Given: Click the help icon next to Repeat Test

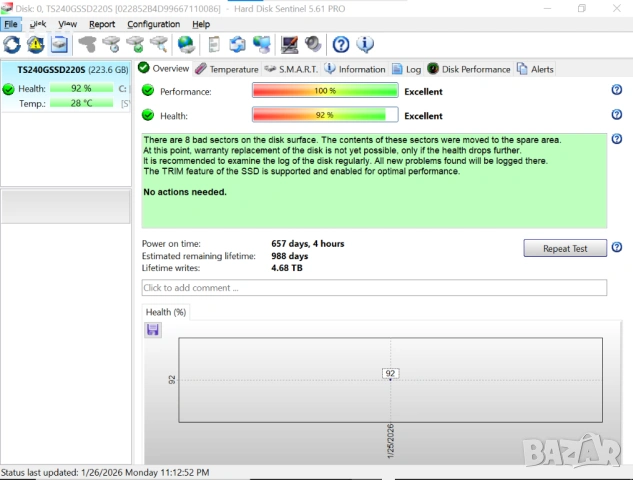Looking at the screenshot, I should pyautogui.click(x=617, y=247).
